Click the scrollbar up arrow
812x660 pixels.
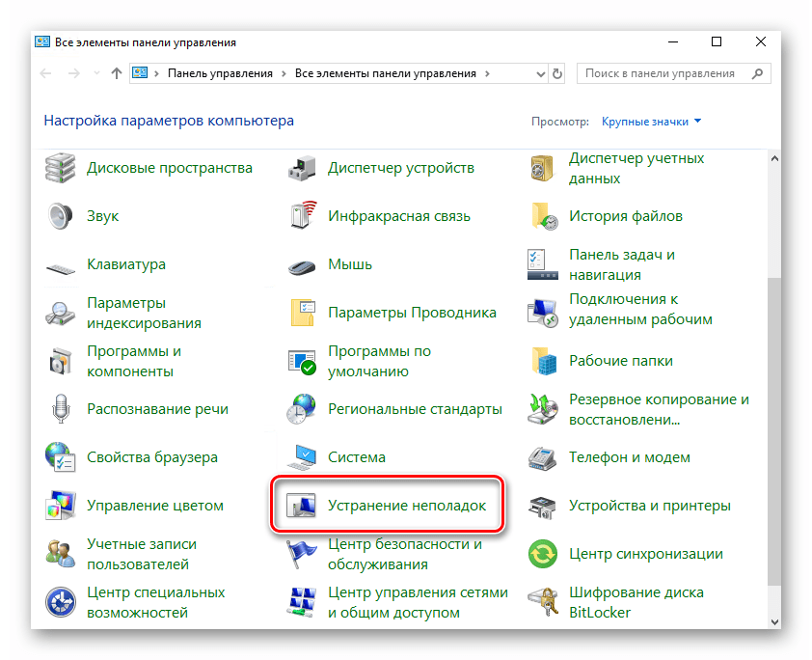click(x=774, y=158)
